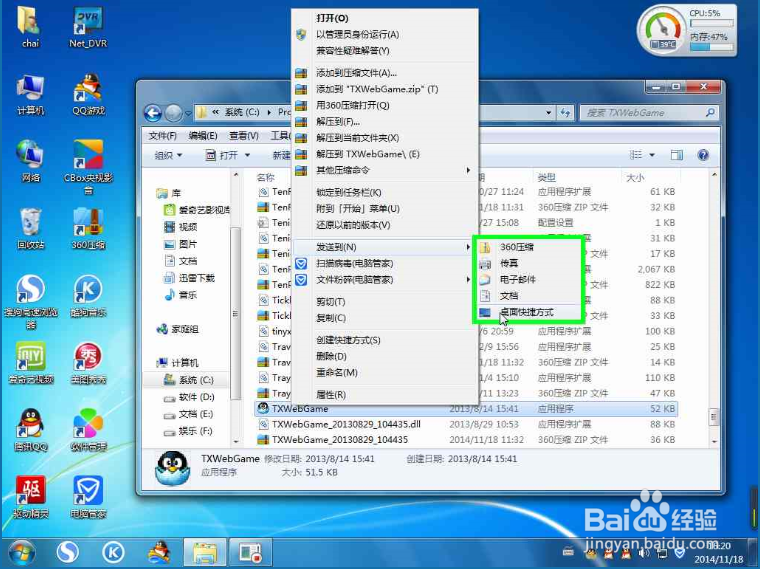The width and height of the screenshot is (761, 570).
Task: Open the 编辑(E) menu
Action: 202,135
